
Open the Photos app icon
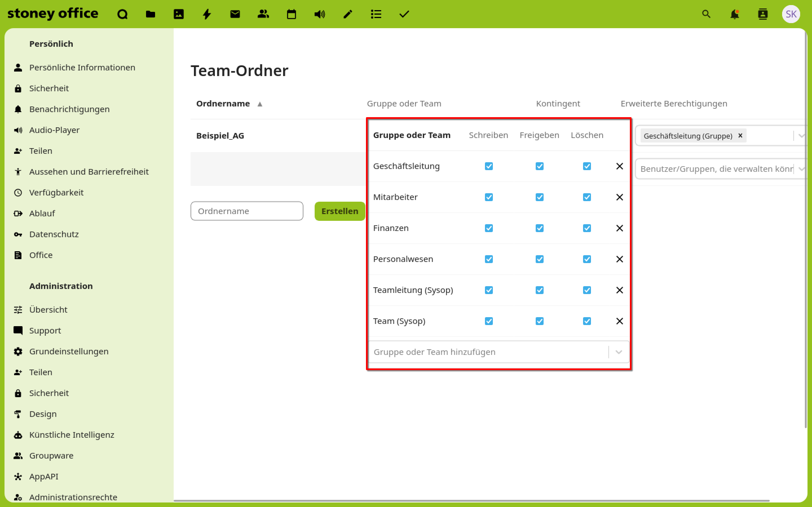[x=178, y=14]
